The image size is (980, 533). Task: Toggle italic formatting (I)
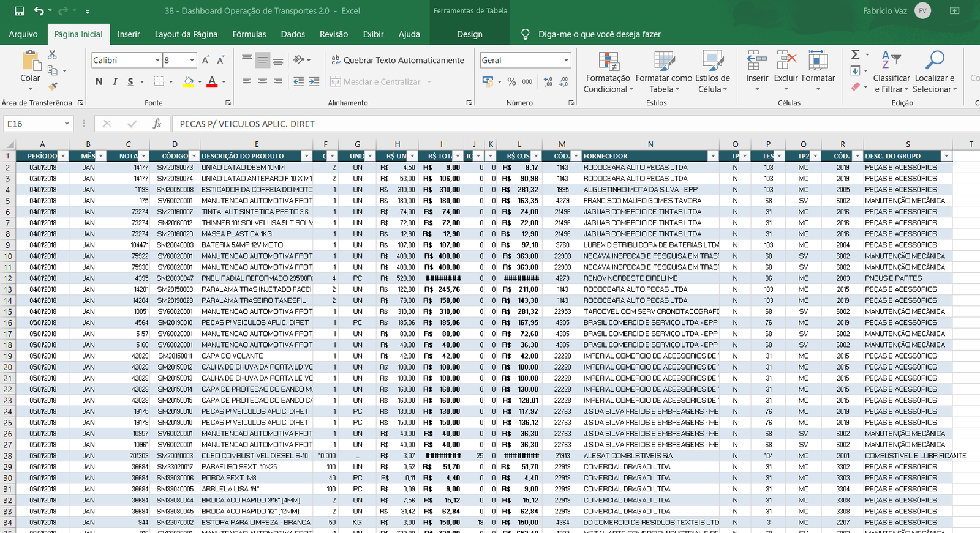(115, 81)
